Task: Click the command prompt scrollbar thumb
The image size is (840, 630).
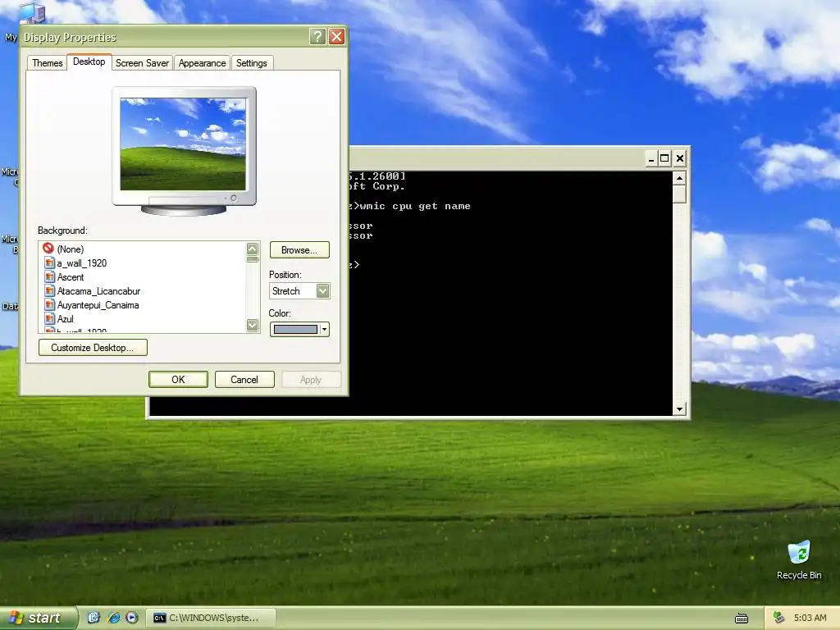Action: click(679, 194)
